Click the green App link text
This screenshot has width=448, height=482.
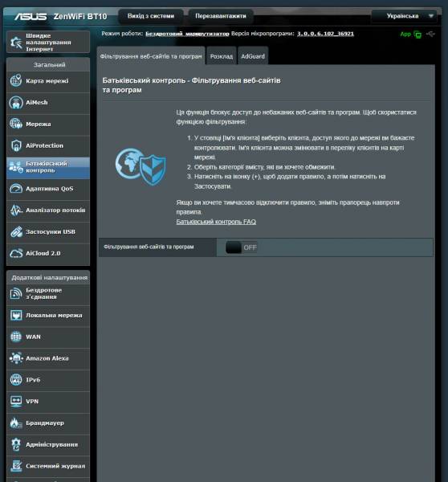tap(405, 34)
